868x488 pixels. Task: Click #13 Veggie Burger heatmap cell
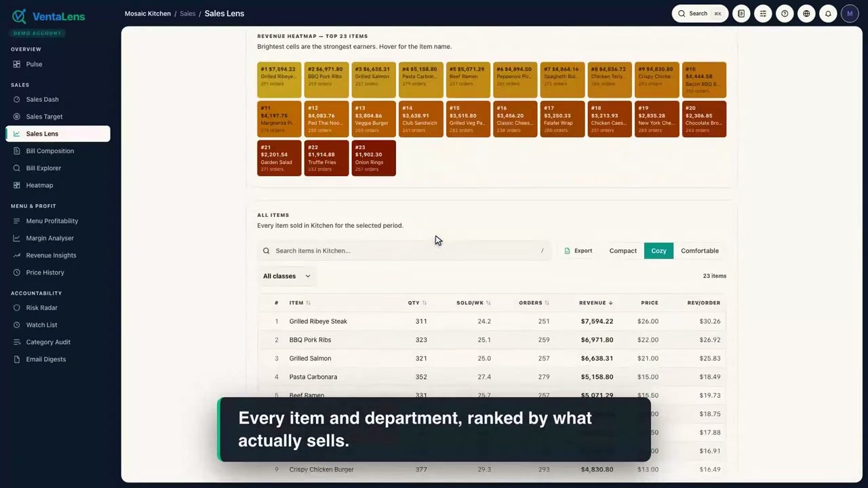pos(374,119)
